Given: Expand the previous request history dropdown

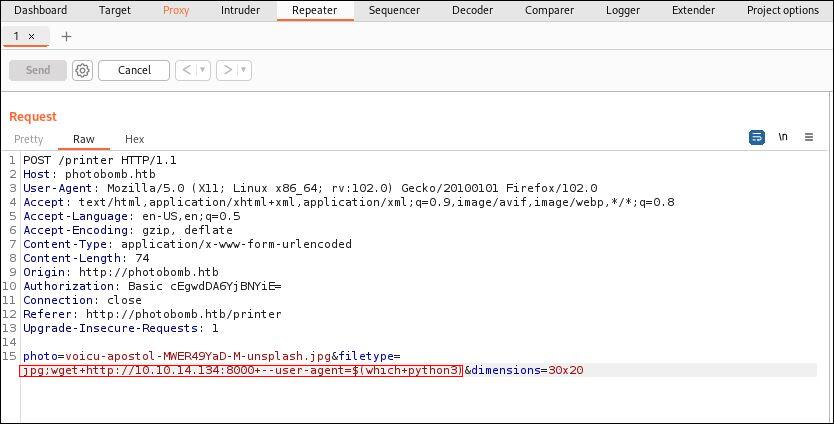Looking at the screenshot, I should 202,70.
